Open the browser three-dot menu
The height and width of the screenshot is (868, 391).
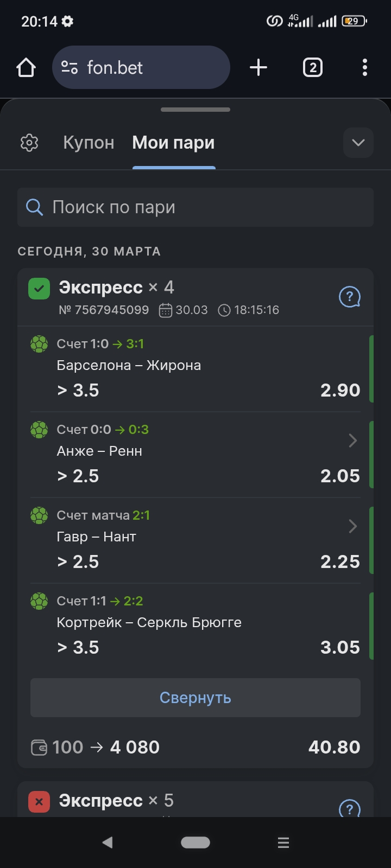click(364, 68)
